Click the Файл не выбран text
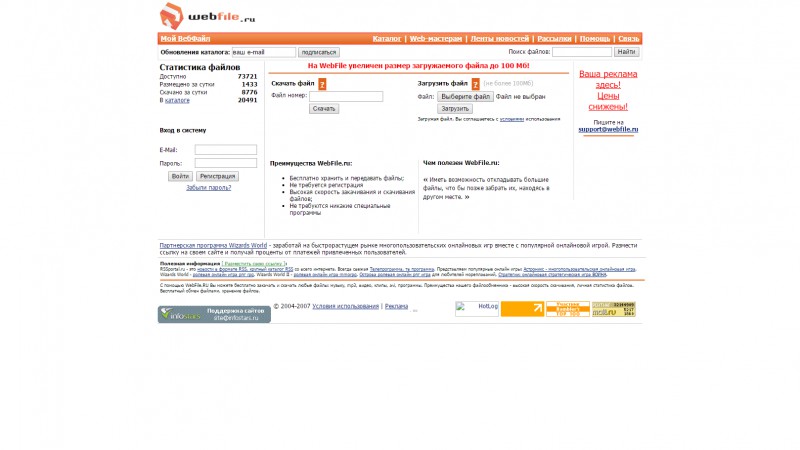Image resolution: width=800 pixels, height=450 pixels. click(x=520, y=96)
